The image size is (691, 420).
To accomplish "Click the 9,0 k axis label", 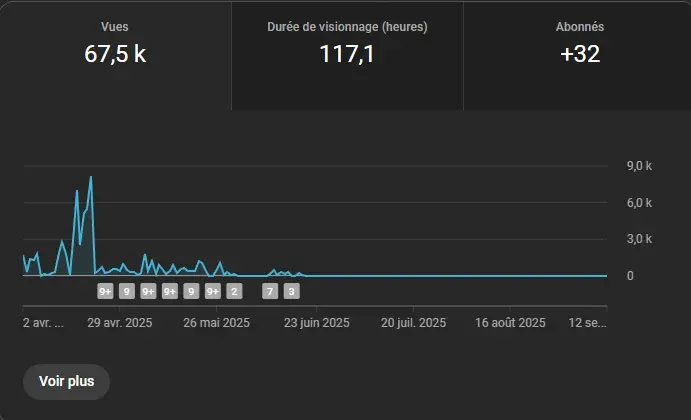I will pyautogui.click(x=639, y=166).
